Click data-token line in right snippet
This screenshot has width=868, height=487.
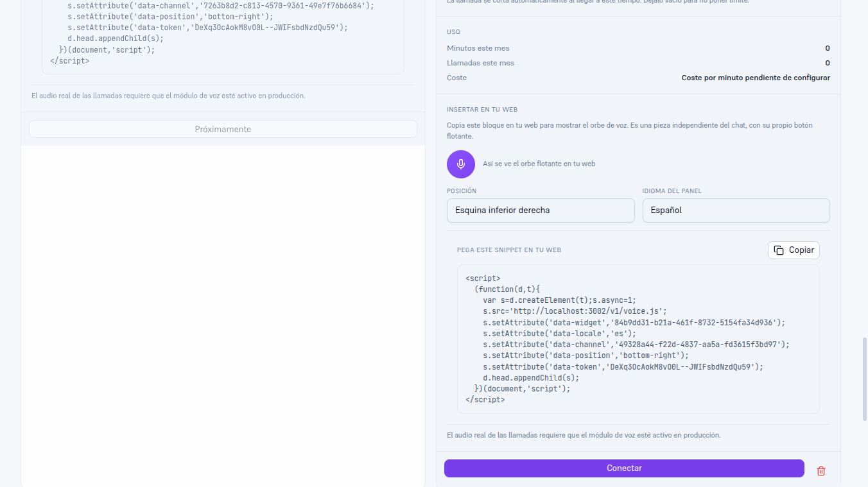coord(623,367)
